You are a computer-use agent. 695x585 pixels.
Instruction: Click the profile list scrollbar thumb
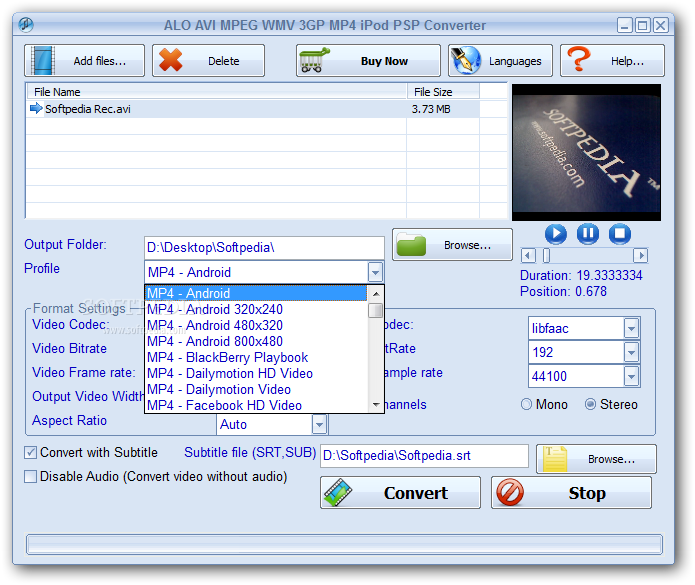(x=376, y=310)
